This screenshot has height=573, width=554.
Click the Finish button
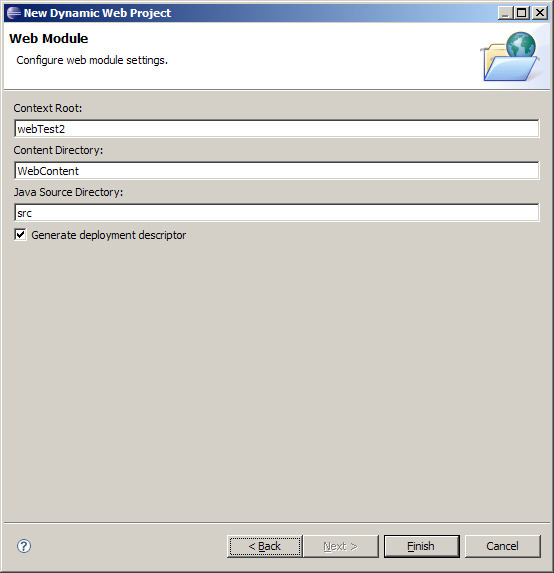pyautogui.click(x=422, y=546)
